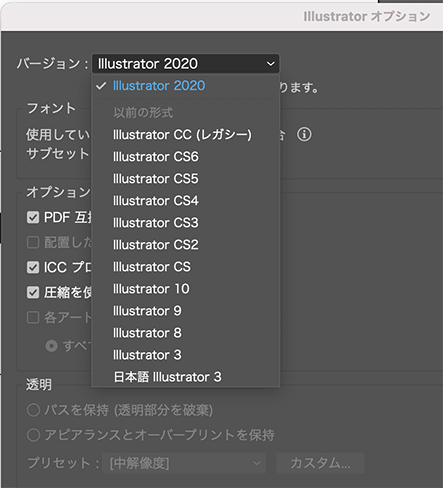Screen dimensions: 443x488
Task: Choose Illustrator CS4 from version list
Action: 186,201
